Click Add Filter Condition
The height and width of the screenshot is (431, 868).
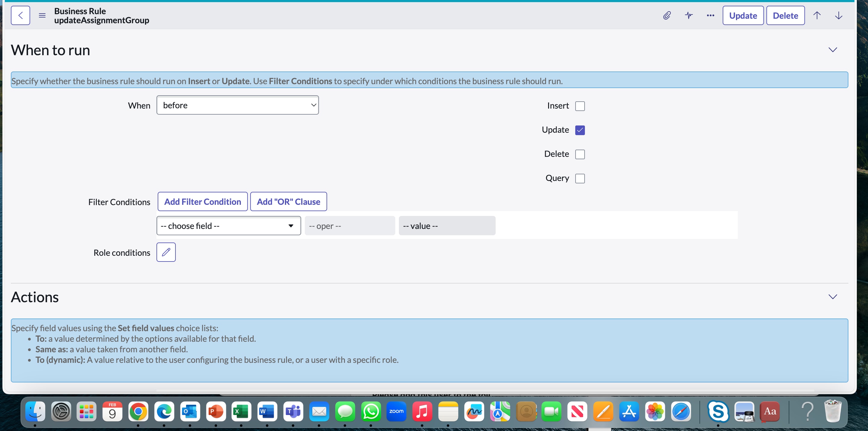[202, 201]
